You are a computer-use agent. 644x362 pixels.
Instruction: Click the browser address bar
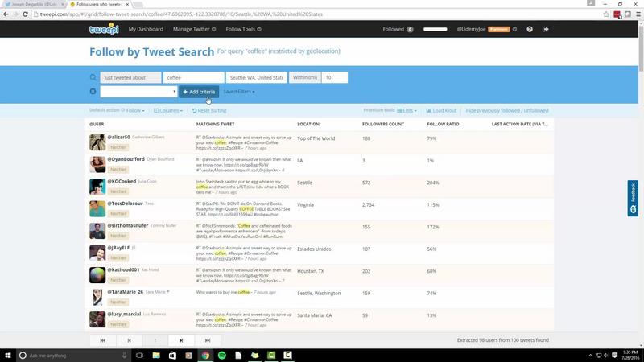tap(316, 14)
